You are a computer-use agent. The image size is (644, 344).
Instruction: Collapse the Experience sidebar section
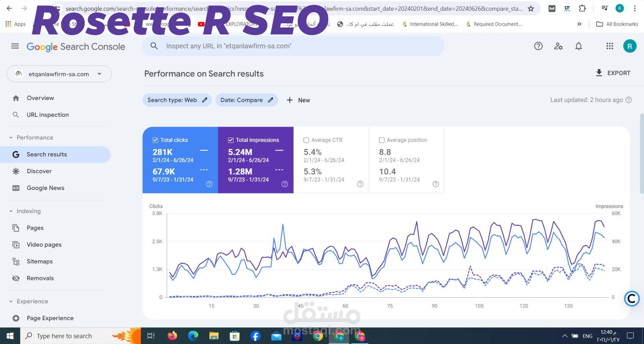tap(11, 301)
